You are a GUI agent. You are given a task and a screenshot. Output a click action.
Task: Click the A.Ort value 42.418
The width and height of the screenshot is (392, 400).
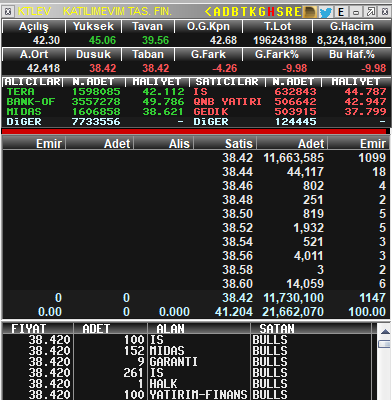click(43, 68)
